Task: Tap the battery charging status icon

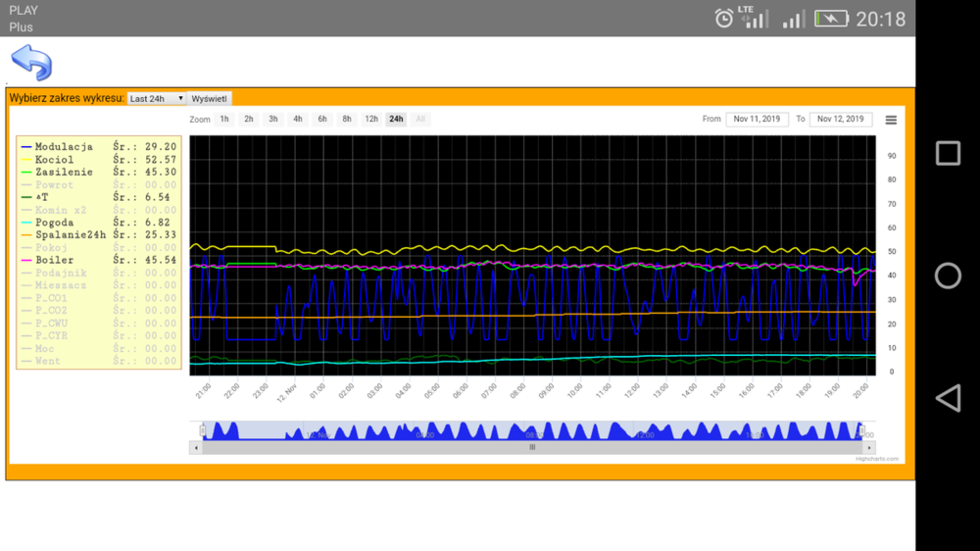Action: [x=830, y=19]
